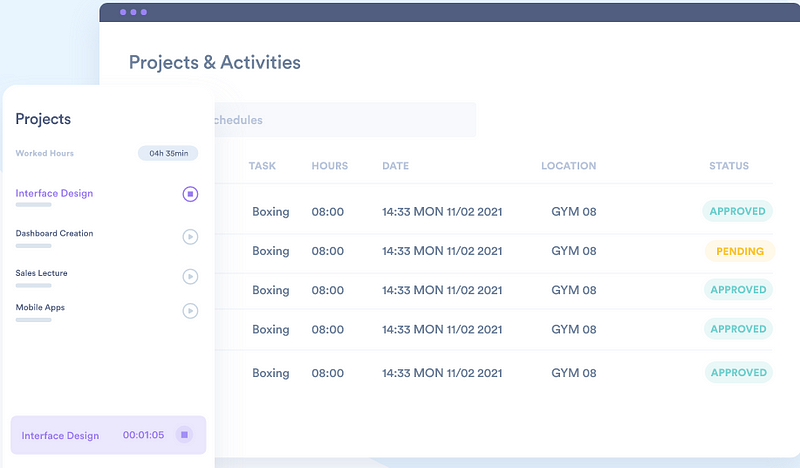Click the 00:01:05 elapsed time readout

[x=143, y=435]
